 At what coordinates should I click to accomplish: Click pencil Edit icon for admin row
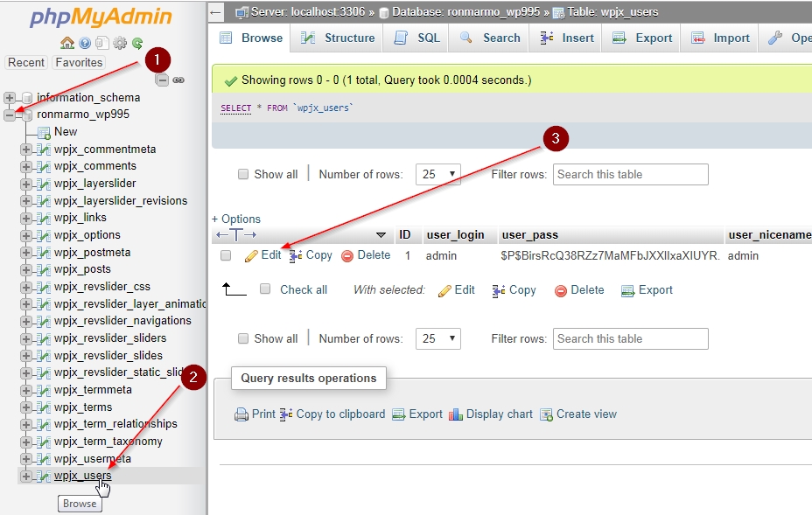tap(251, 255)
